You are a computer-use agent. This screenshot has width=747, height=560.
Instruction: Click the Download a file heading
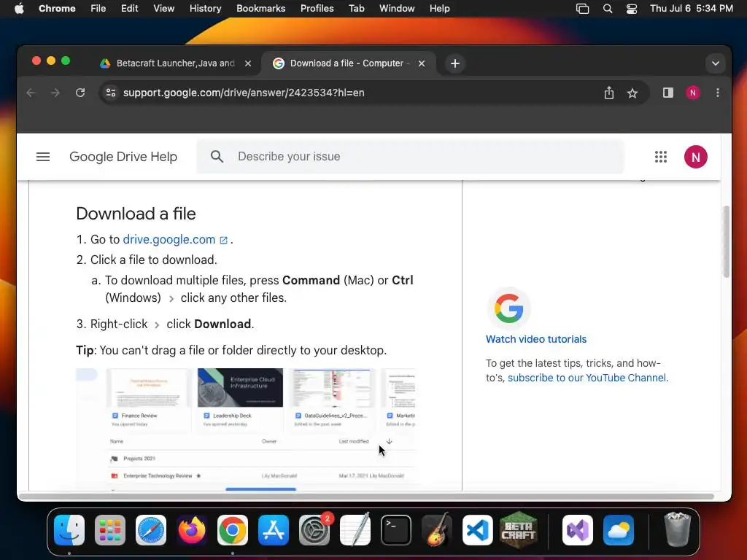tap(136, 214)
